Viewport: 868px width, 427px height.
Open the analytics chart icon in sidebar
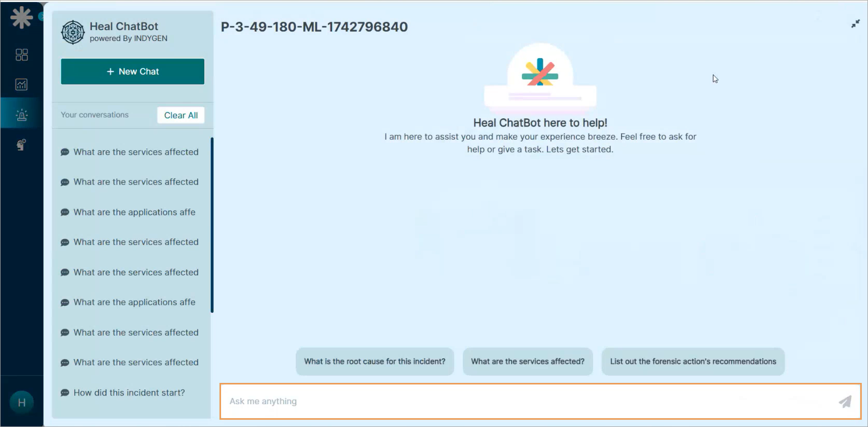[21, 85]
